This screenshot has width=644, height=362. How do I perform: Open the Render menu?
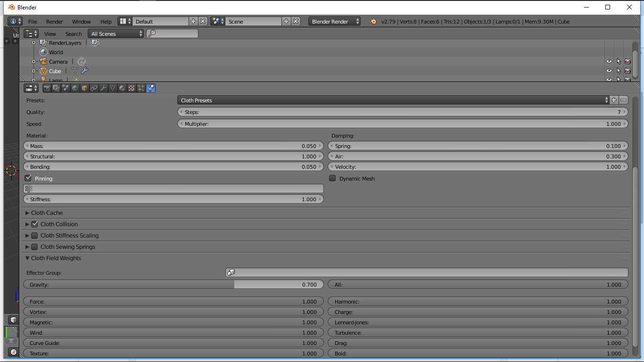click(x=55, y=22)
